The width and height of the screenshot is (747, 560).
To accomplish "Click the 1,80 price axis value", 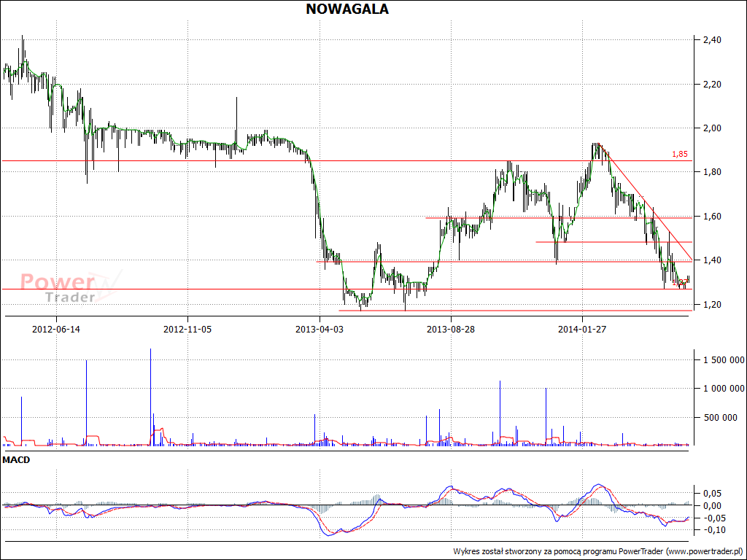I will [712, 172].
